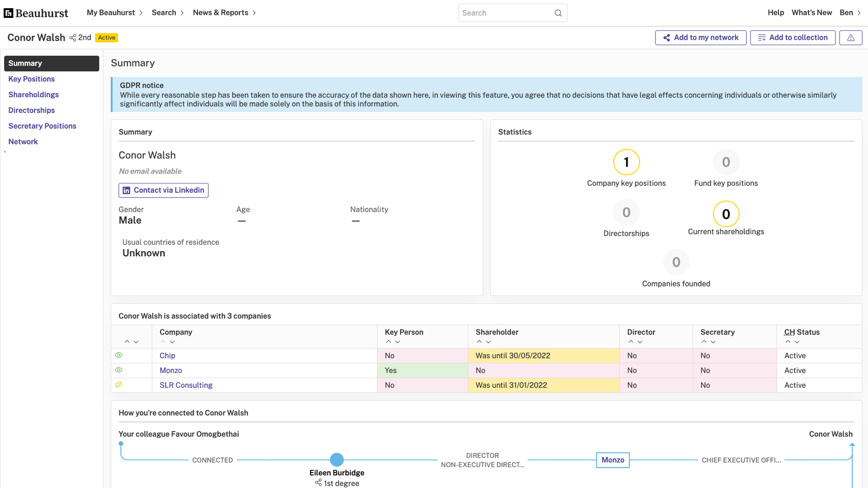Click the Fund key positions count circle
The image size is (868, 488).
coord(726,162)
